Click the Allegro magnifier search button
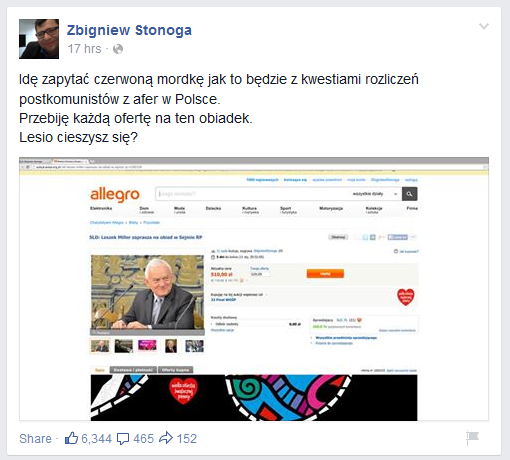Screen dimensions: 510x460 [x=409, y=194]
